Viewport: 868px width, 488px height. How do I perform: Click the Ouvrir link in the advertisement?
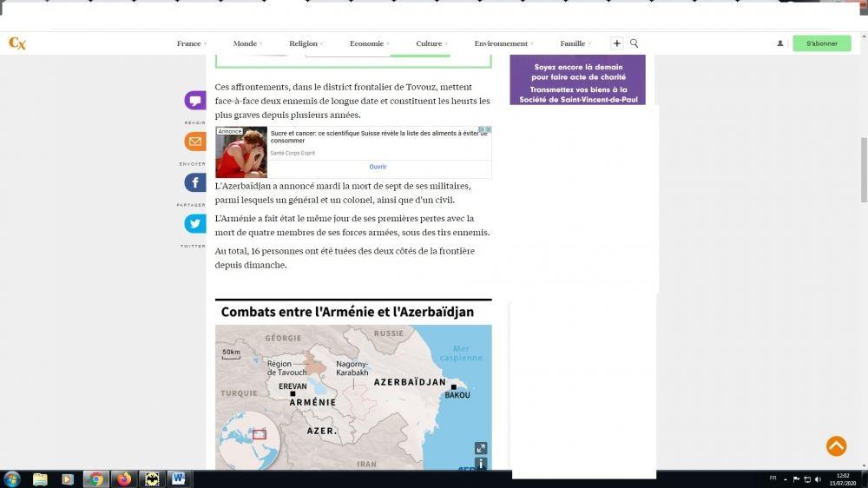[378, 167]
